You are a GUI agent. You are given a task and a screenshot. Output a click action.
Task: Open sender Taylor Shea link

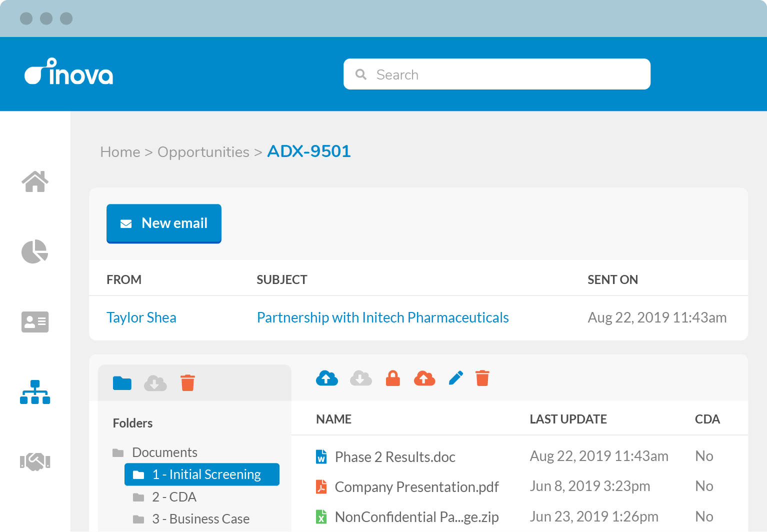(141, 317)
